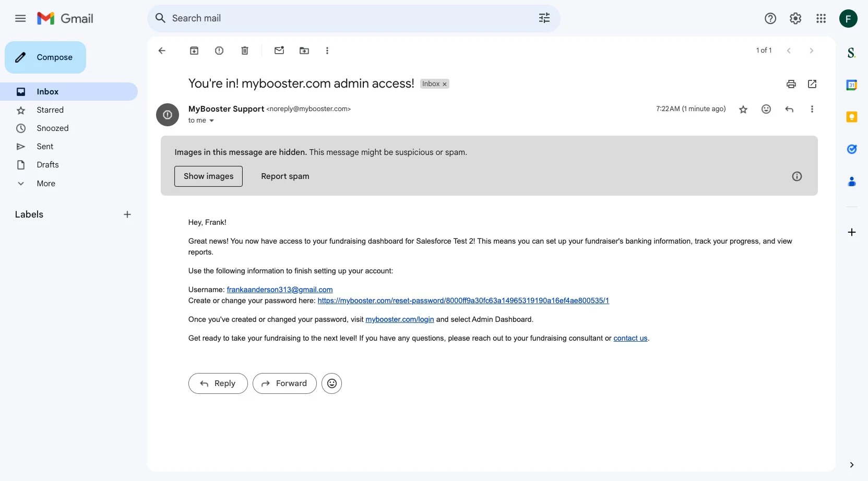Click Show images button

point(208,176)
